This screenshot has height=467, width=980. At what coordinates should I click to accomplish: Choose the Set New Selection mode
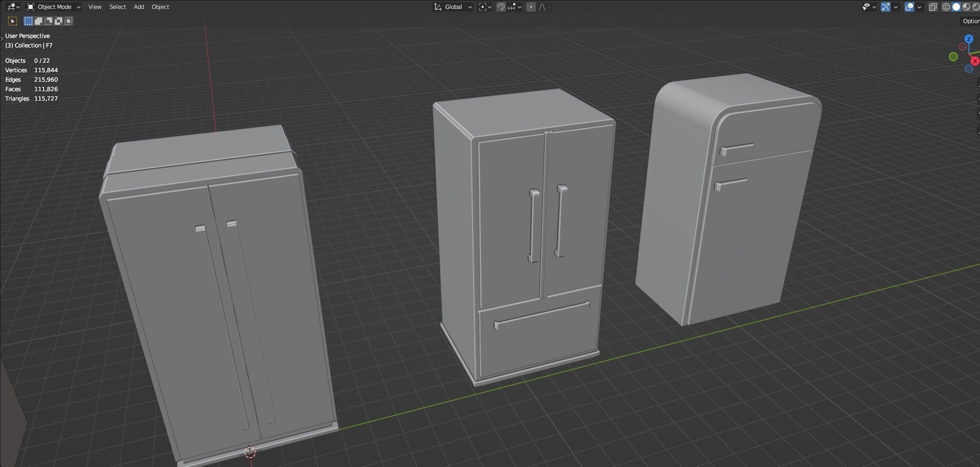pos(28,21)
